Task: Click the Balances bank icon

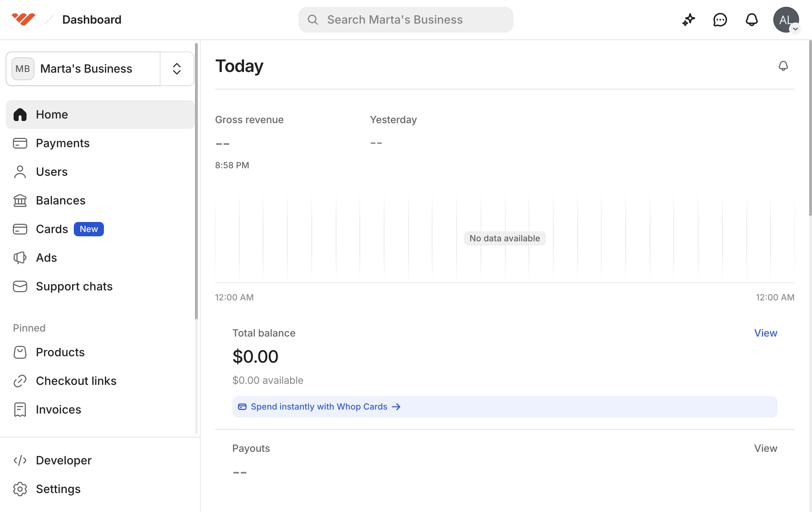Action: point(20,201)
